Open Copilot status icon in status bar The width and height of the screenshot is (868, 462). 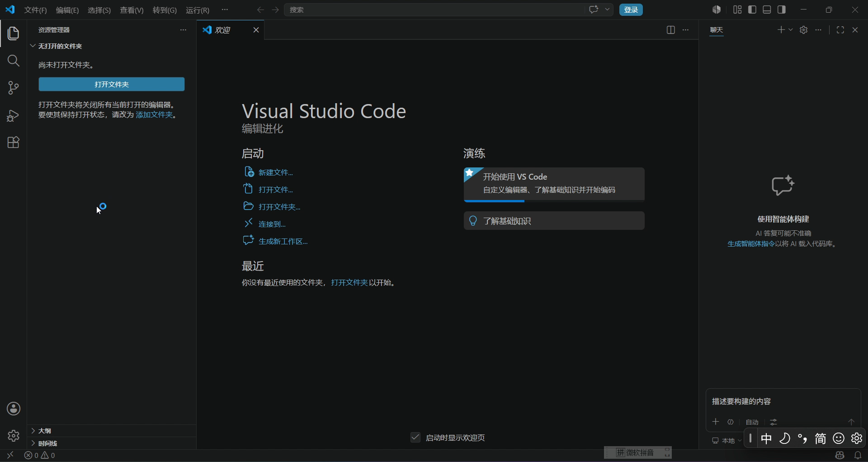click(840, 455)
